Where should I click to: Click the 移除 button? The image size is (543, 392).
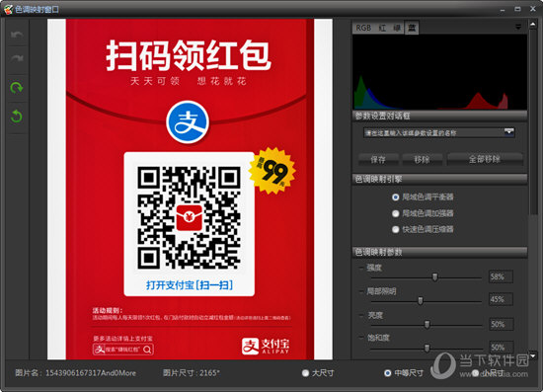(x=422, y=160)
